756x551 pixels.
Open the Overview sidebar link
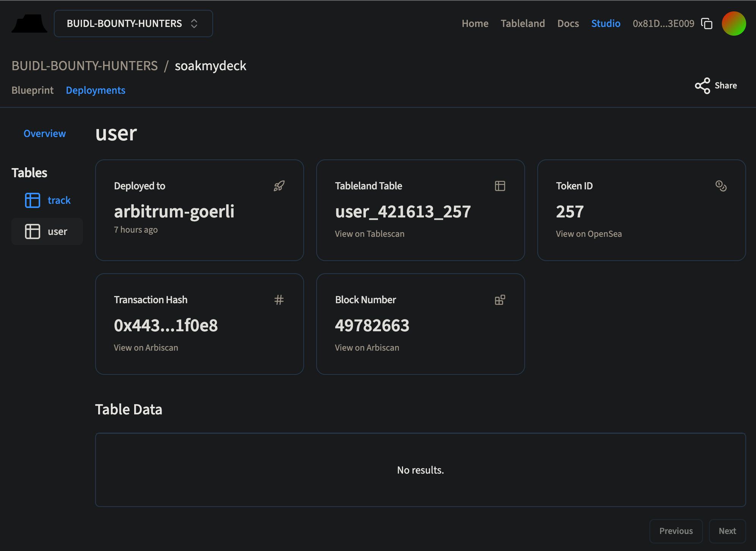tap(45, 134)
